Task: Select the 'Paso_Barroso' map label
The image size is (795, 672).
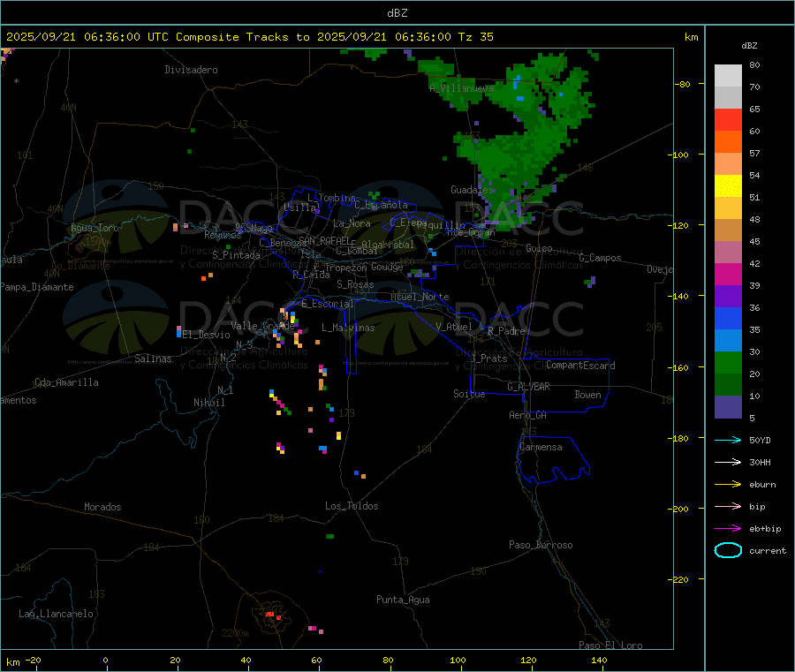Action: (541, 545)
